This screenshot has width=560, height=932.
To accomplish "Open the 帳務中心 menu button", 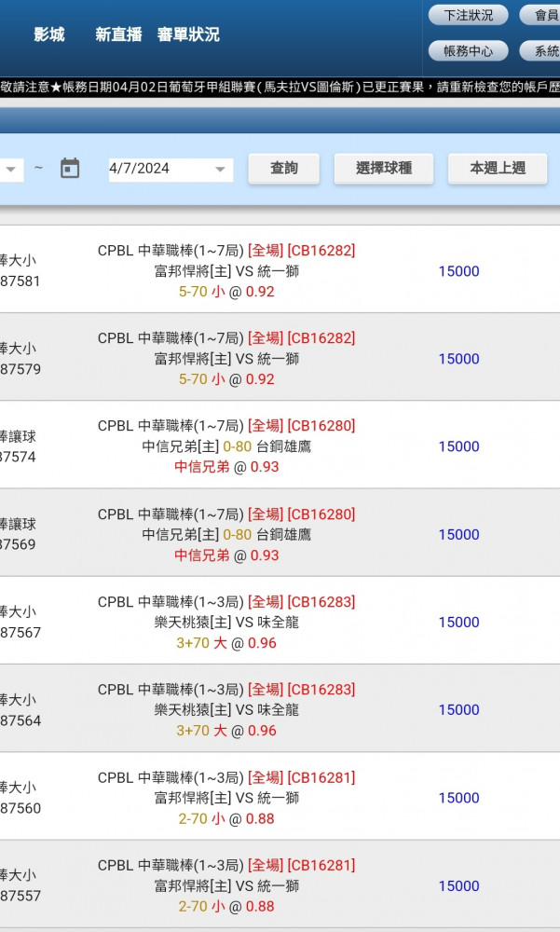I will [469, 51].
